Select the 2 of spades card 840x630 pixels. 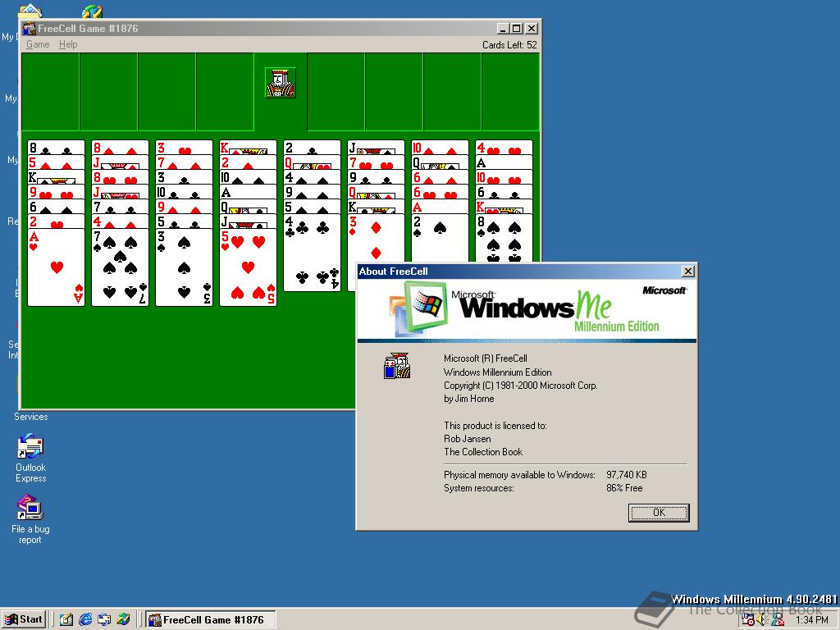(440, 238)
